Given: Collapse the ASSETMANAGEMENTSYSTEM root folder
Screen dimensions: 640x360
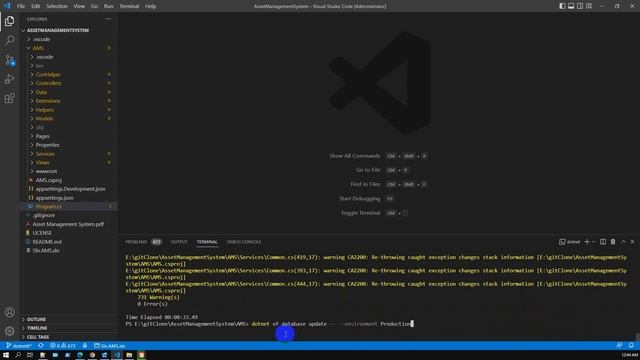Looking at the screenshot, I should coord(69,30).
